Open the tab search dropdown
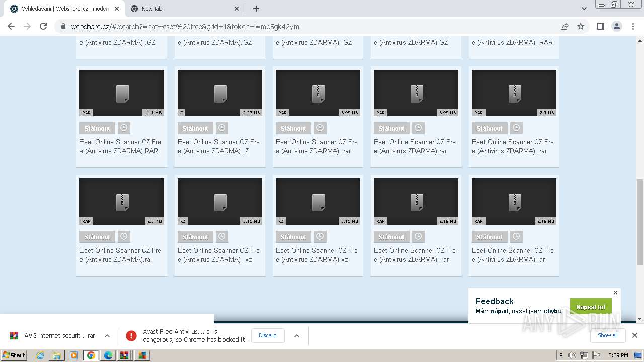The height and width of the screenshot is (362, 644). (584, 9)
